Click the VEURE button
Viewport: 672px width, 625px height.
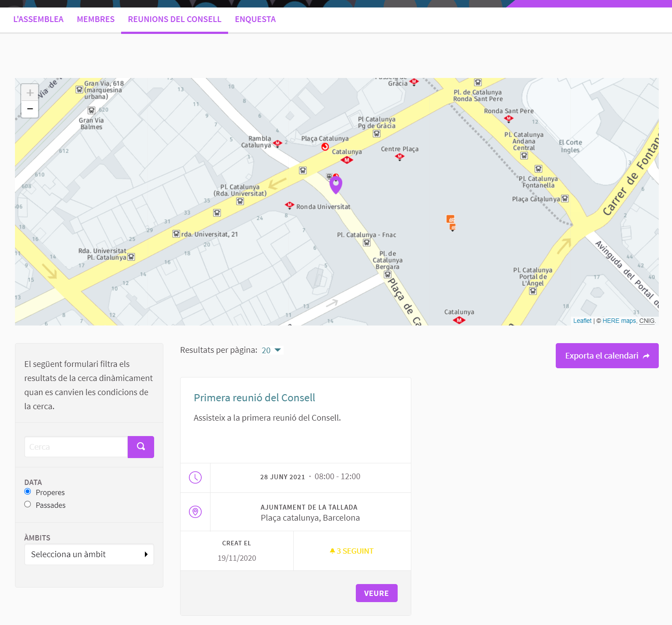click(x=377, y=593)
